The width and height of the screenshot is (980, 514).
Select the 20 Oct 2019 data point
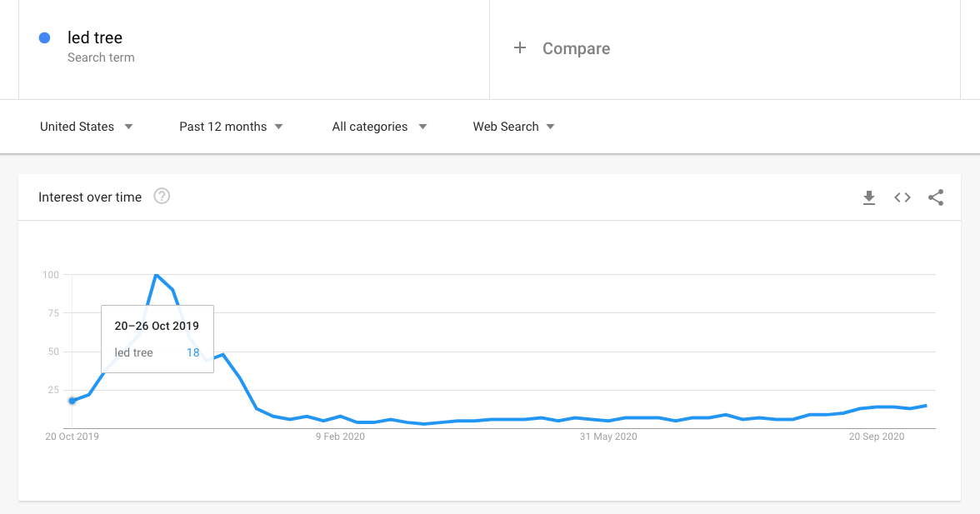72,401
